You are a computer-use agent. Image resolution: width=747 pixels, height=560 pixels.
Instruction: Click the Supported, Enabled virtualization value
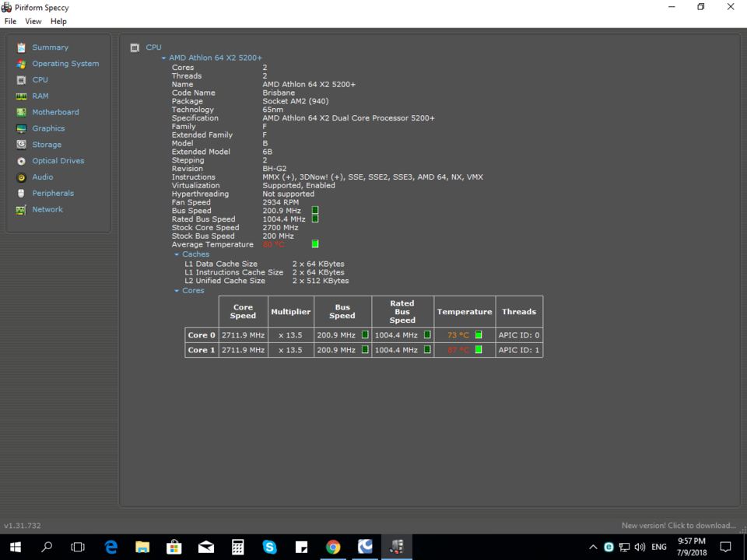pos(299,186)
